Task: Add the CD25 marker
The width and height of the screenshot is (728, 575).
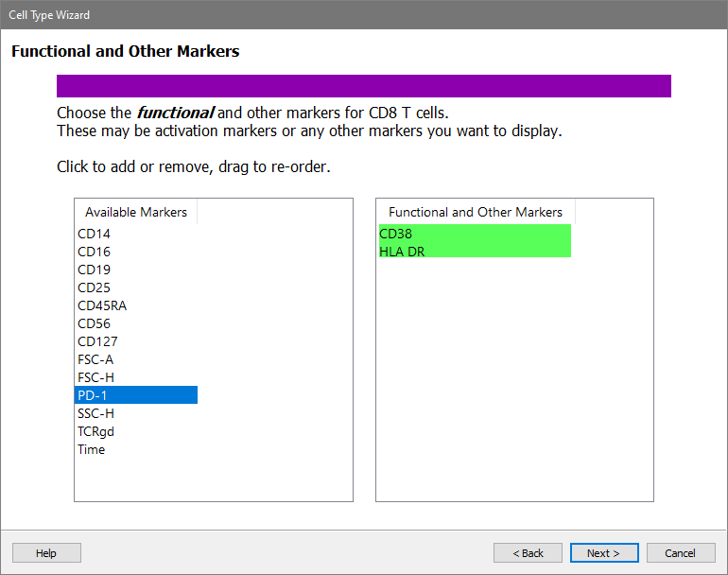Action: point(94,287)
